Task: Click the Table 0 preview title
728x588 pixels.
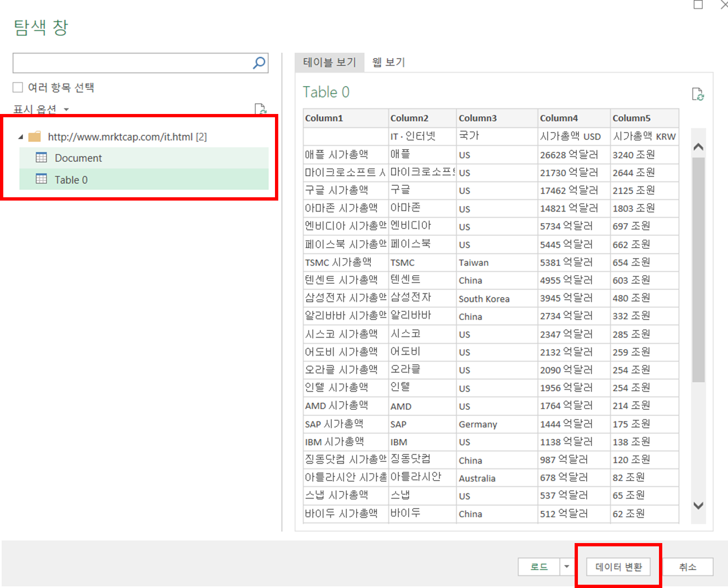Action: pos(326,92)
